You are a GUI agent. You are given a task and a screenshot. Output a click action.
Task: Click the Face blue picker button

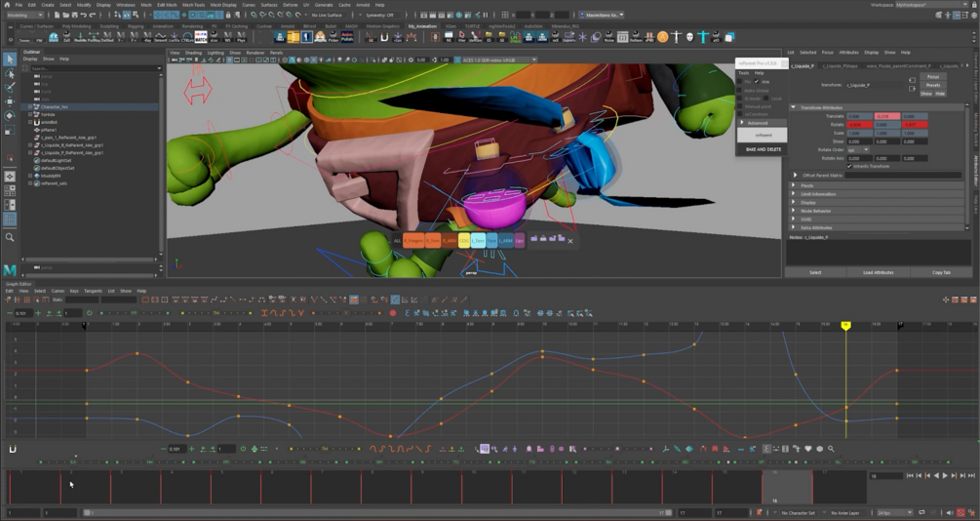pyautogui.click(x=491, y=241)
